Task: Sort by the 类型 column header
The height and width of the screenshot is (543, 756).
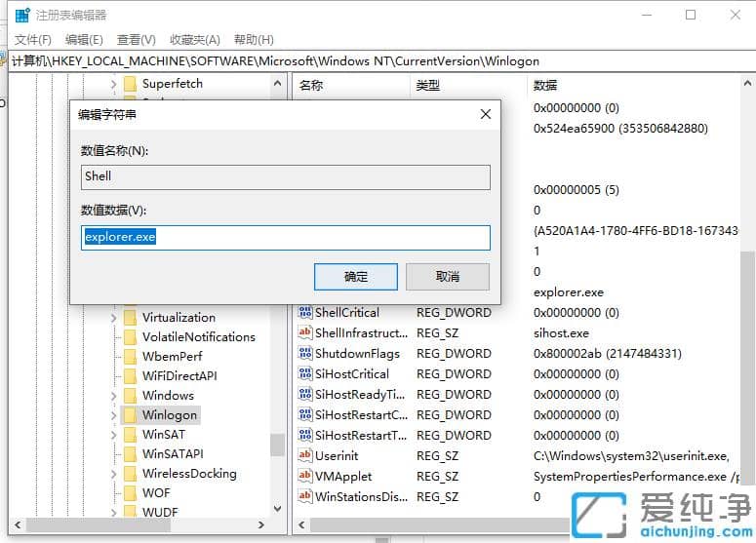Action: (x=468, y=86)
